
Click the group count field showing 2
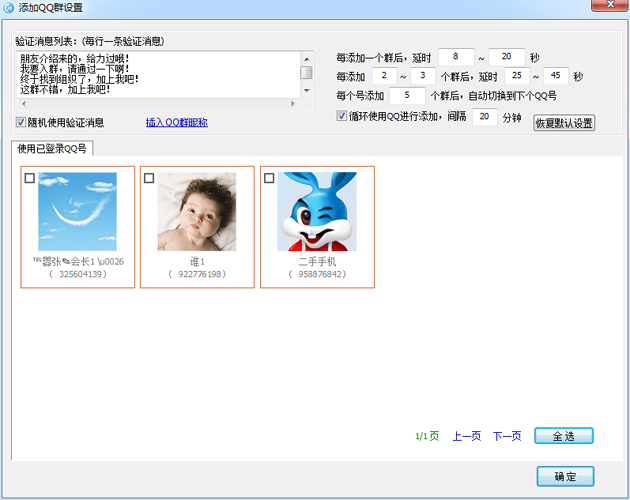pyautogui.click(x=384, y=76)
